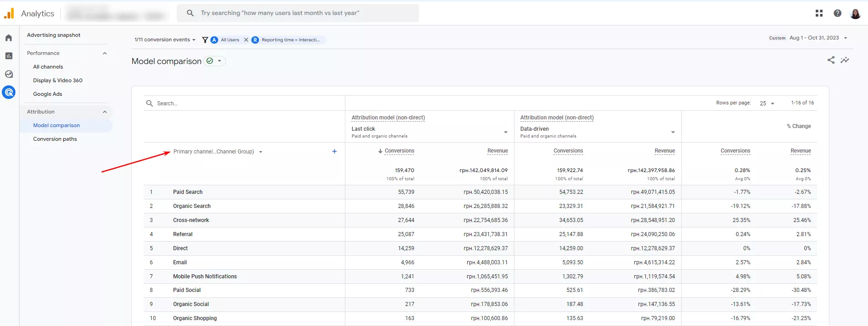
Task: Click the Organic Search row
Action: coord(480,206)
